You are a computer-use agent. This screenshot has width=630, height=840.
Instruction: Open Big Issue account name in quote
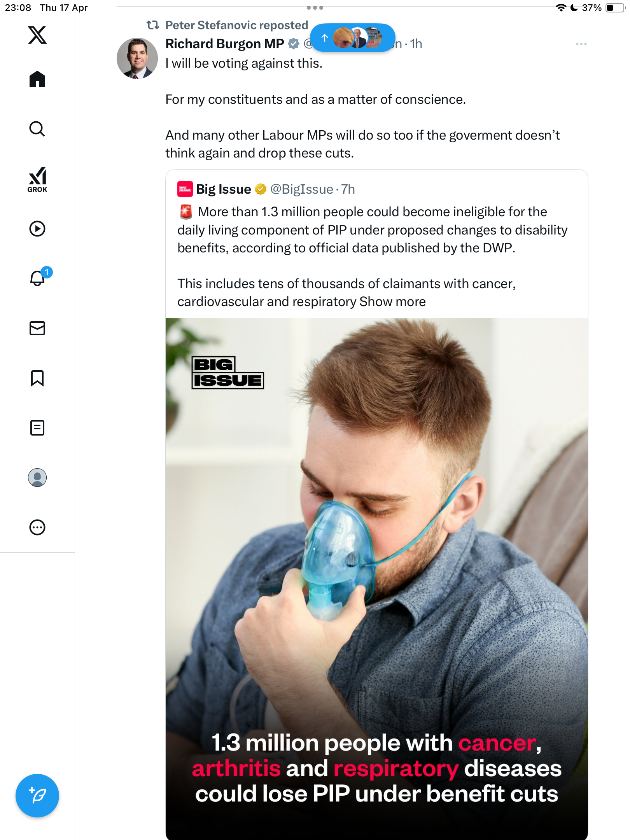pyautogui.click(x=224, y=189)
